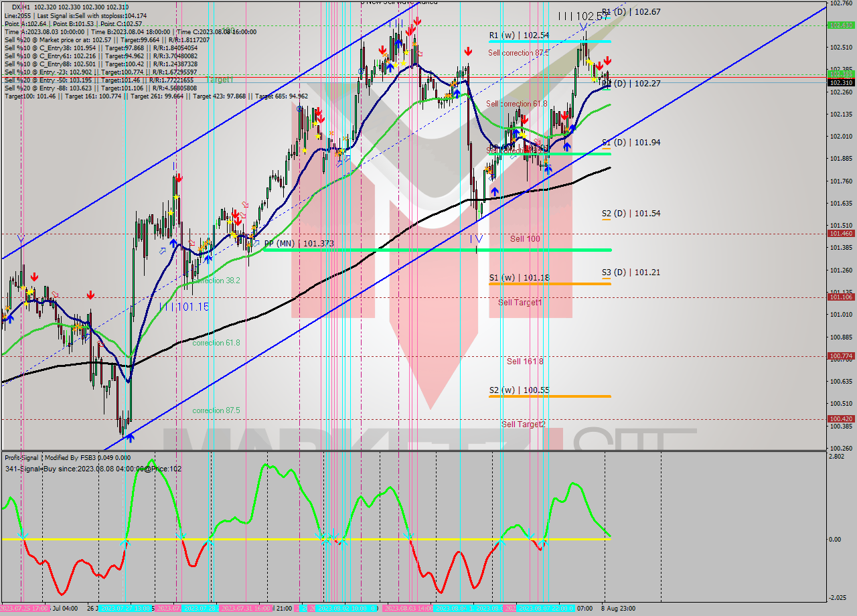Select the S2 (D) | 101.54 label
Screen dimensions: 857x616
click(x=631, y=214)
